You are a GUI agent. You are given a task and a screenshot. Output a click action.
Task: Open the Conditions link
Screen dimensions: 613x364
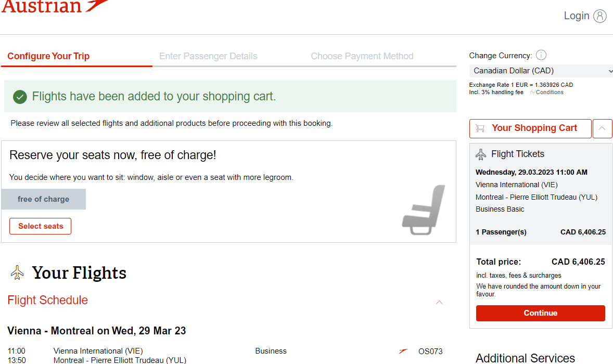547,92
